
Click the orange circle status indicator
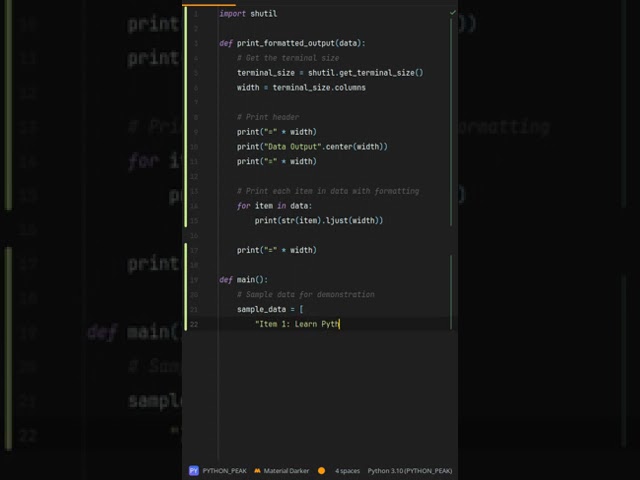[x=322, y=471]
